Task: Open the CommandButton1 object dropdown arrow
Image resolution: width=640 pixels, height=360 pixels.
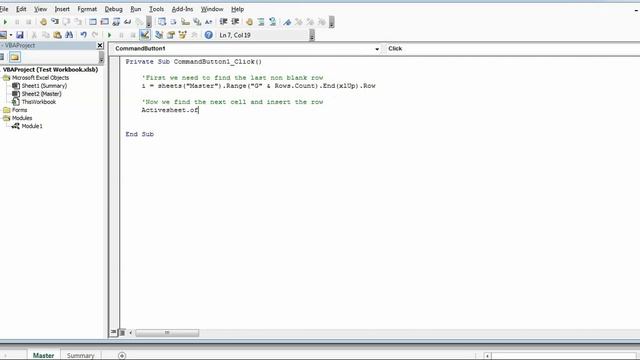Action: point(377,49)
